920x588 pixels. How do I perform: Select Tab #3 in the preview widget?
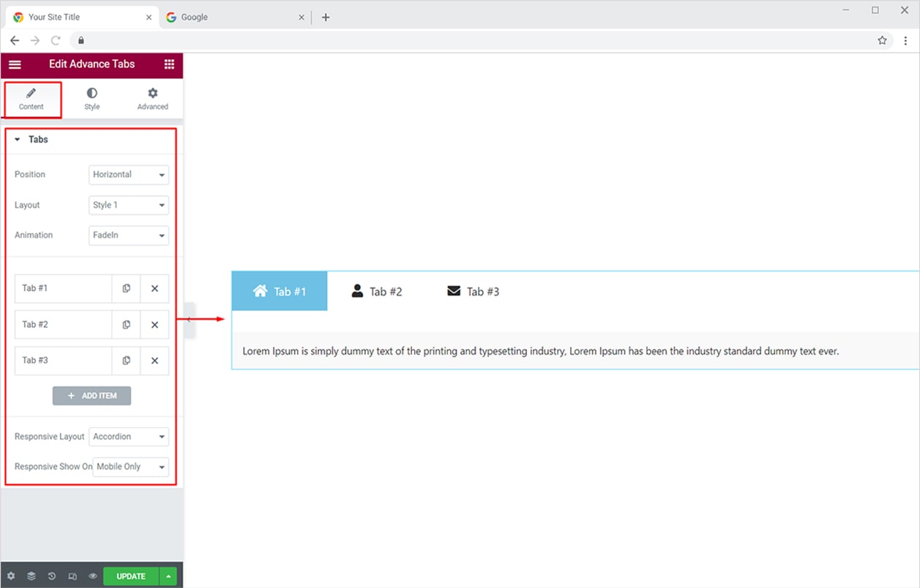(474, 291)
